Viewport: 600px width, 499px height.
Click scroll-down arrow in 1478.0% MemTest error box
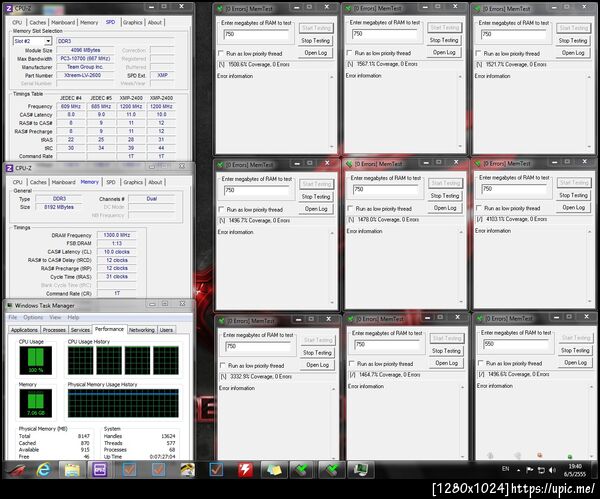[x=461, y=302]
